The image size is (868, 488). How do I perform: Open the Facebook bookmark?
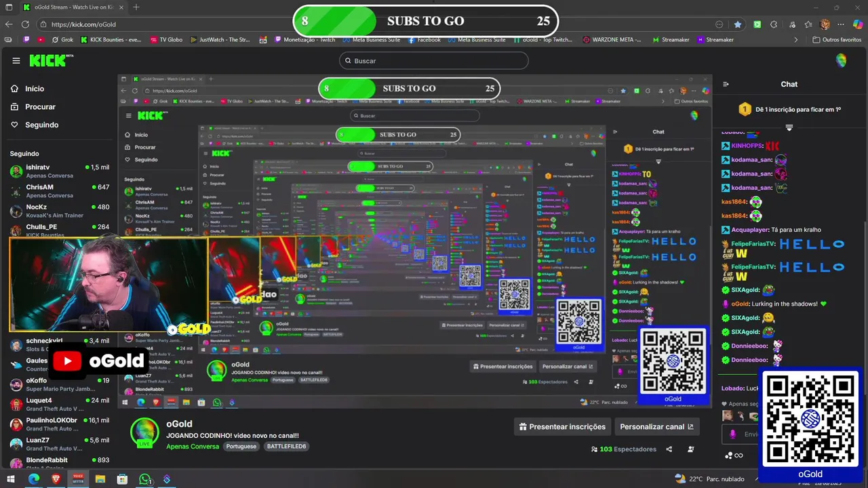[x=424, y=39]
